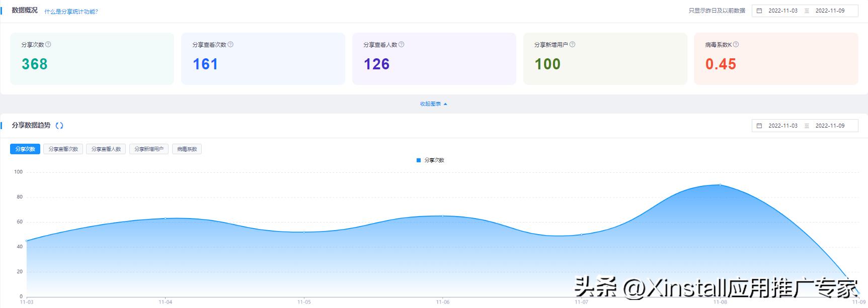Toggle the 分享次数 legend marker

419,160
